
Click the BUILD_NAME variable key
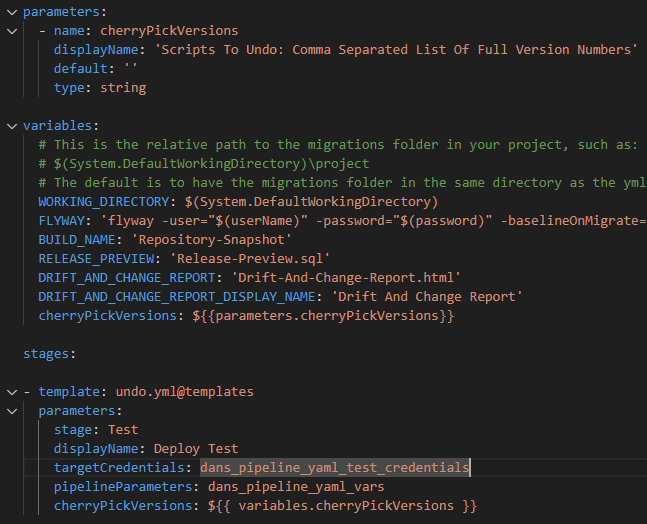click(77, 240)
